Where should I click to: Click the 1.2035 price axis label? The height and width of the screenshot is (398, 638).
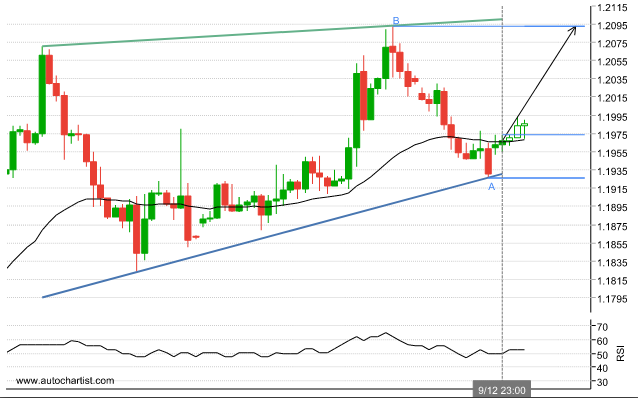point(612,80)
